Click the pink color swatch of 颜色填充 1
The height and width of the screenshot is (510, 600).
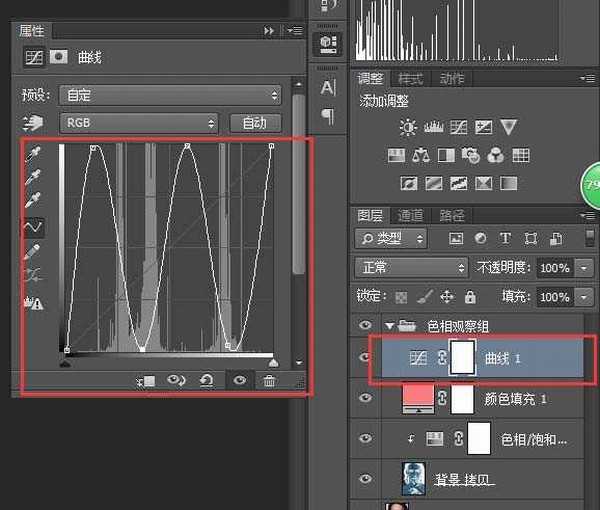tap(415, 398)
